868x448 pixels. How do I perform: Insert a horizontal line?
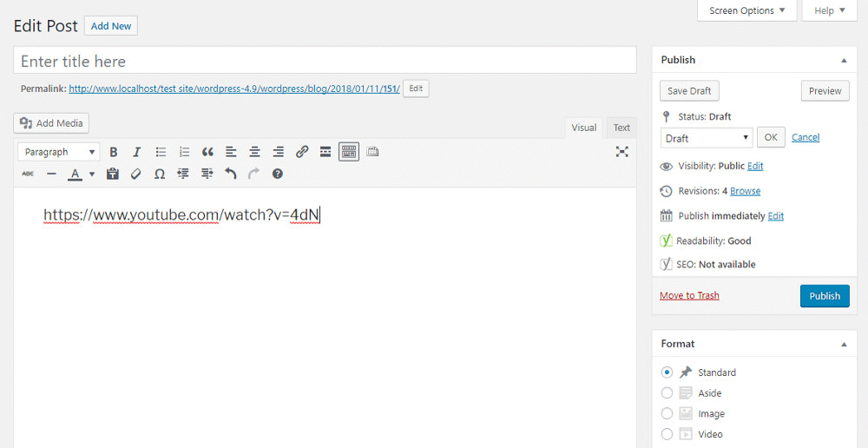pyautogui.click(x=51, y=174)
